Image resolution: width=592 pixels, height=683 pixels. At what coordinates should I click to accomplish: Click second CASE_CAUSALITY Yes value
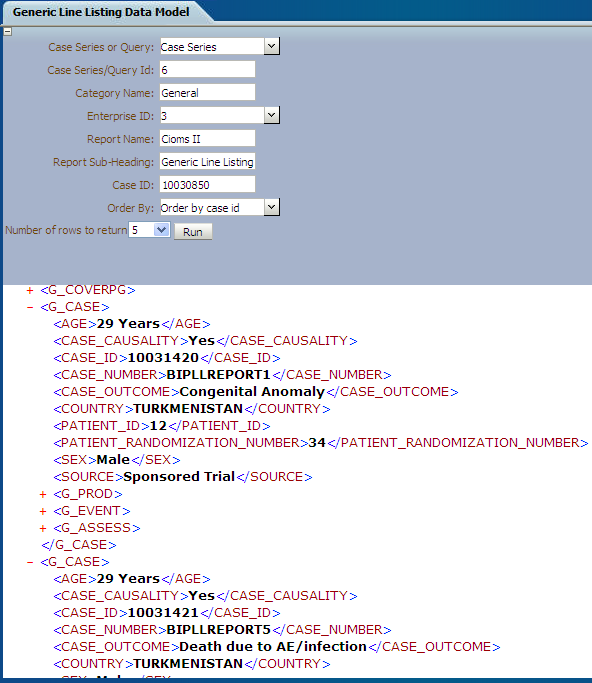202,595
